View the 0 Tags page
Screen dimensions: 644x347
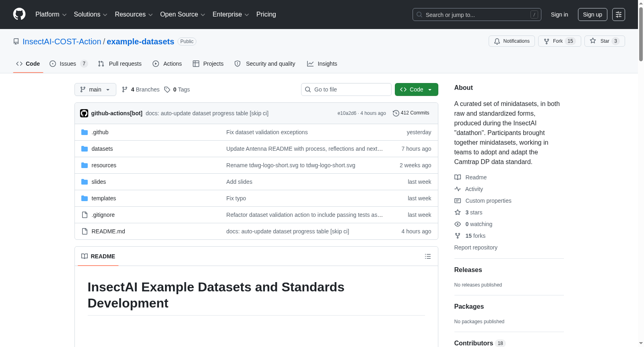click(177, 89)
